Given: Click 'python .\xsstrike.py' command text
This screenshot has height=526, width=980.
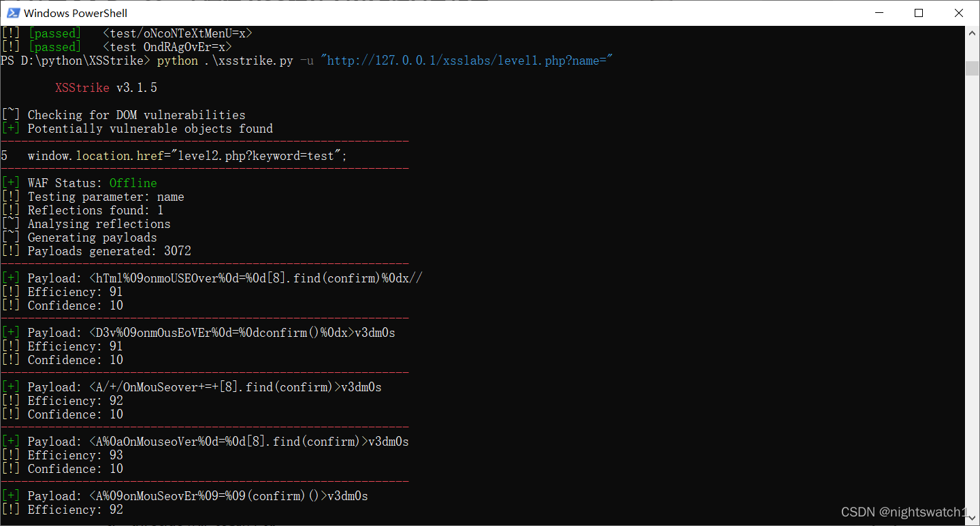Looking at the screenshot, I should click(225, 61).
